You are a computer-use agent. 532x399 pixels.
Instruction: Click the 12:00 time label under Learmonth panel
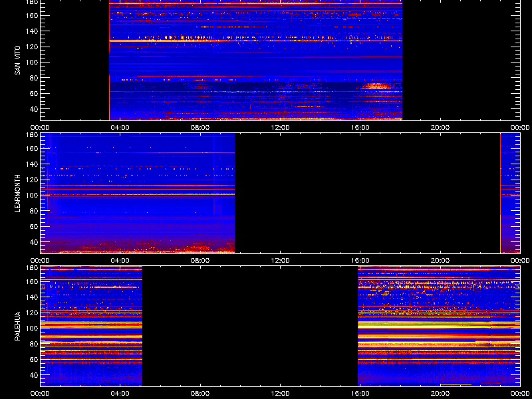[280, 261]
